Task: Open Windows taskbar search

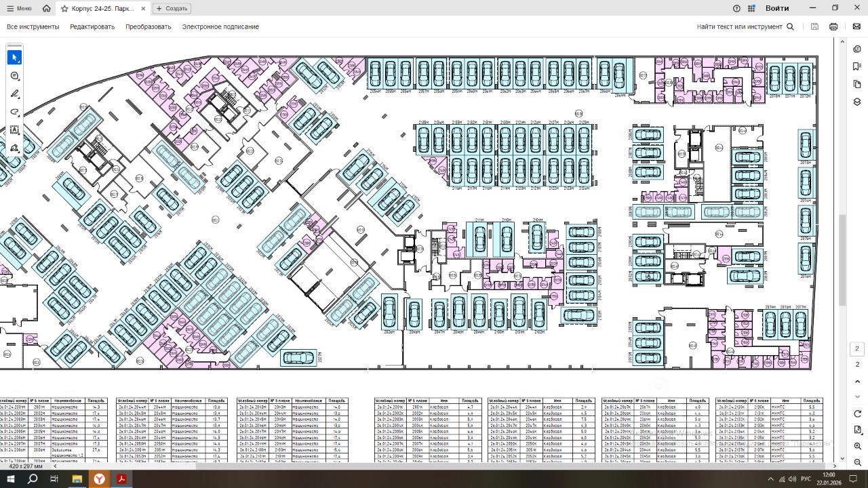Action: click(33, 479)
